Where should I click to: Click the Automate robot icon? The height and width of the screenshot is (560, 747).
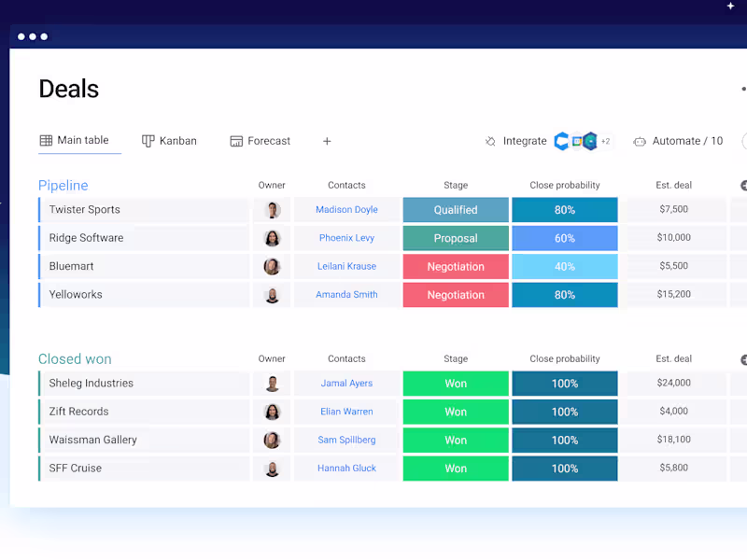pos(640,142)
